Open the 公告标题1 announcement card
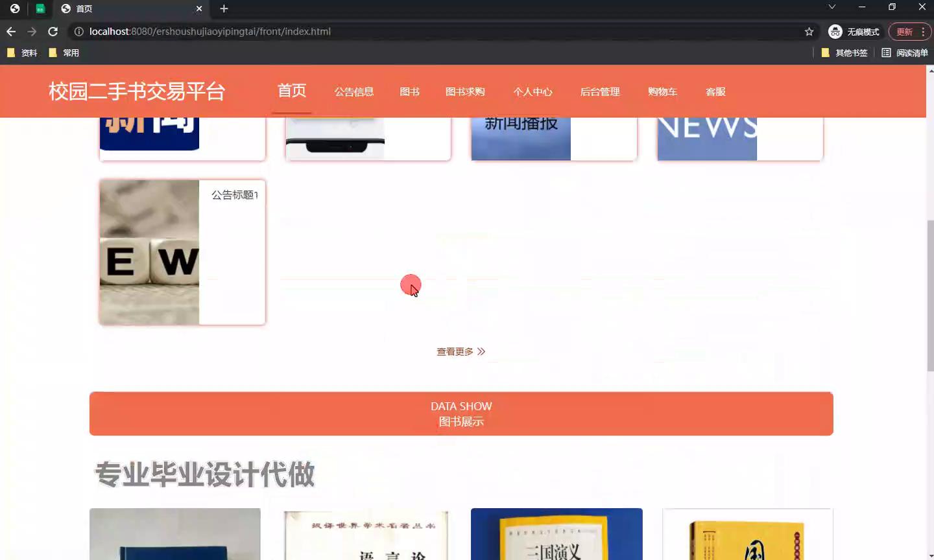Viewport: 934px width, 560px height. coord(182,252)
